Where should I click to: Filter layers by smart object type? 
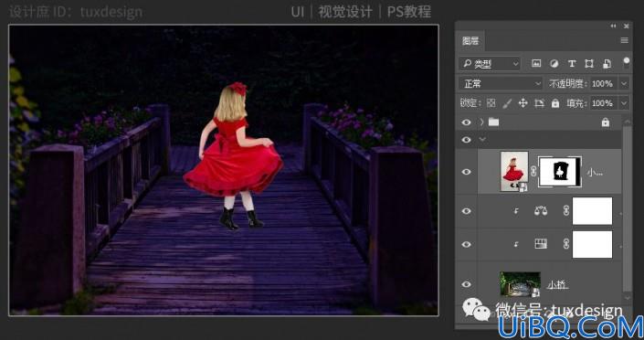[607, 63]
